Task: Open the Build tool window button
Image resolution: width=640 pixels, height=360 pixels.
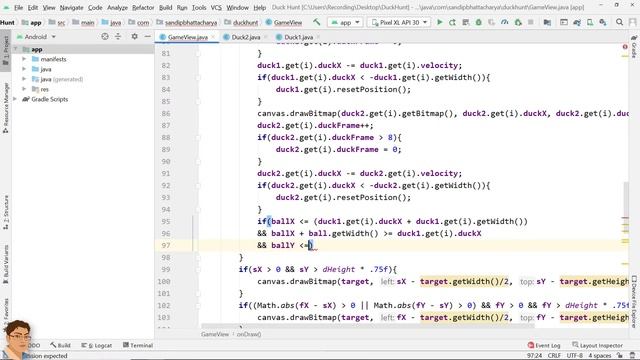Action: coord(60,345)
